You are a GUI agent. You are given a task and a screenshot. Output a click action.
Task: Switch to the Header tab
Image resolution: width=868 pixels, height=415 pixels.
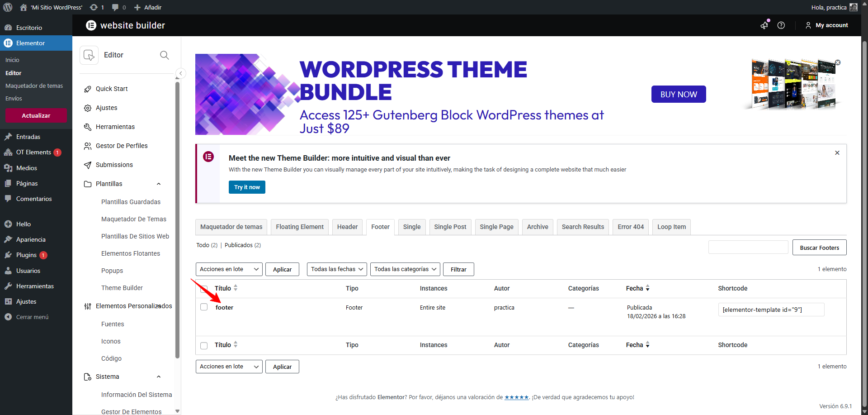347,227
